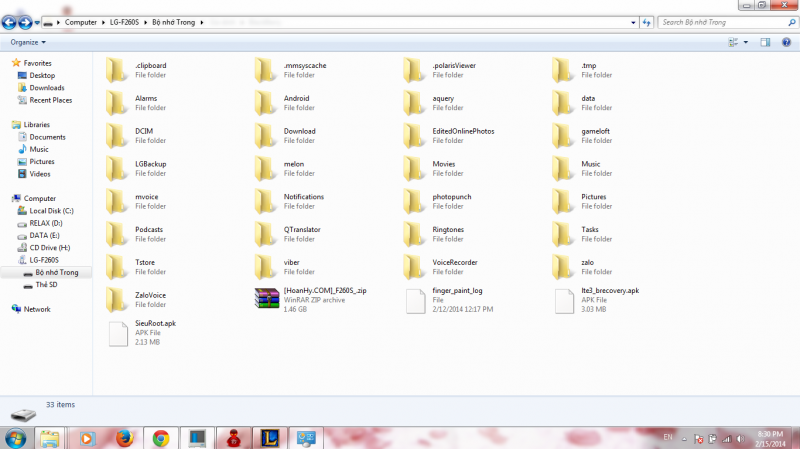Select the viber folder icon

265,267
